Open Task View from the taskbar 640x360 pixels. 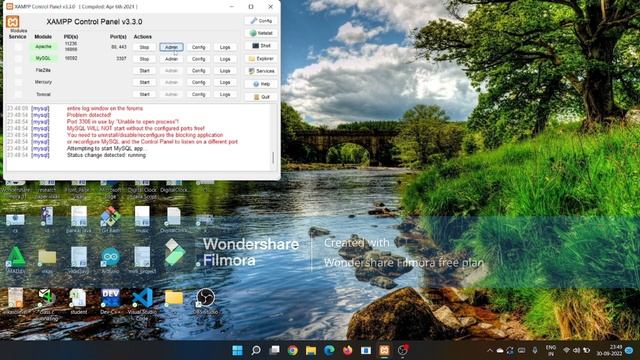coord(275,350)
